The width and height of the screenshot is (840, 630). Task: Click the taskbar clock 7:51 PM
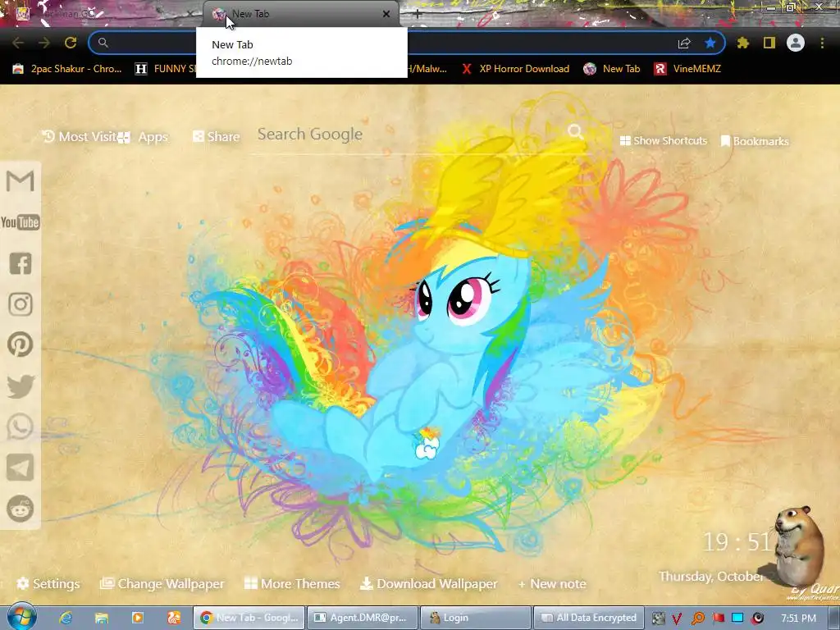798,619
